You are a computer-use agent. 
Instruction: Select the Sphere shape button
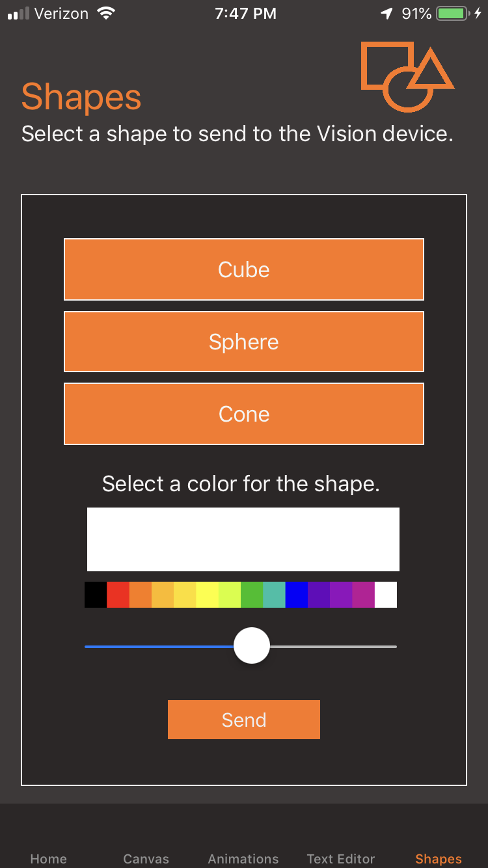pyautogui.click(x=244, y=342)
